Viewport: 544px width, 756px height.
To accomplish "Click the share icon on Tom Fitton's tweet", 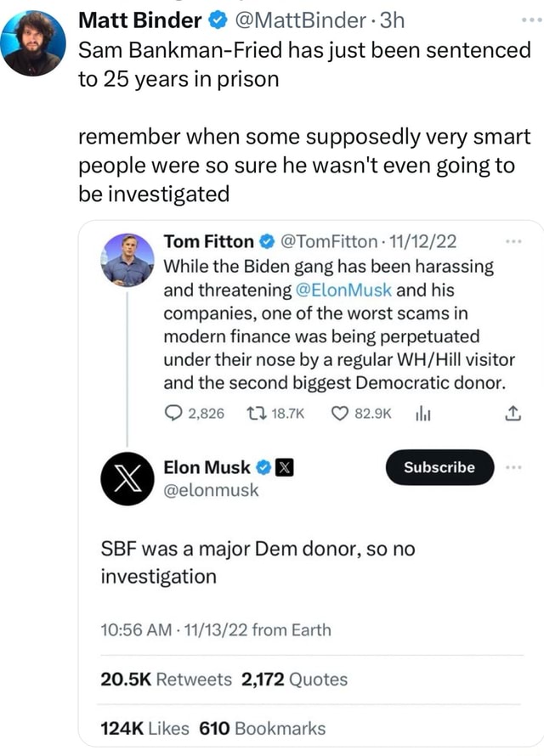I will tap(512, 414).
